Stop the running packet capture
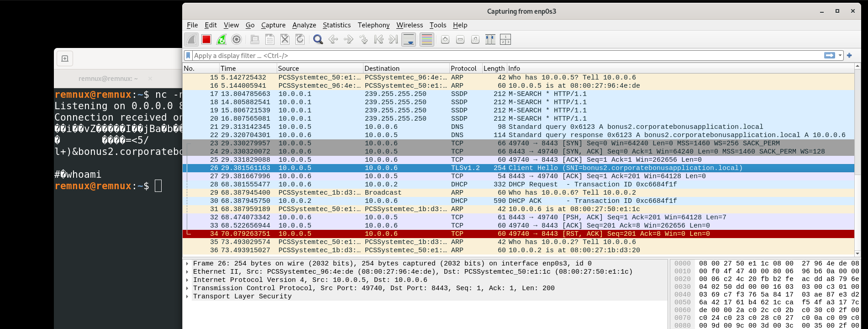Viewport: 868px width, 329px height. 206,40
